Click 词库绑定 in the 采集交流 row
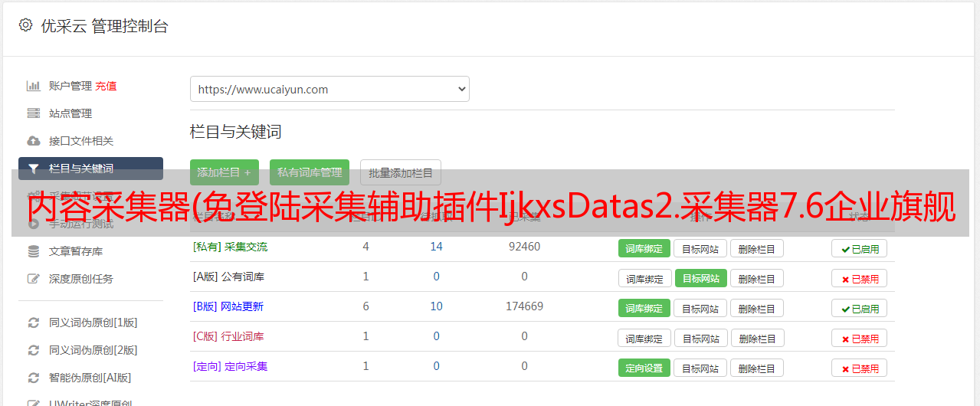 [x=644, y=248]
